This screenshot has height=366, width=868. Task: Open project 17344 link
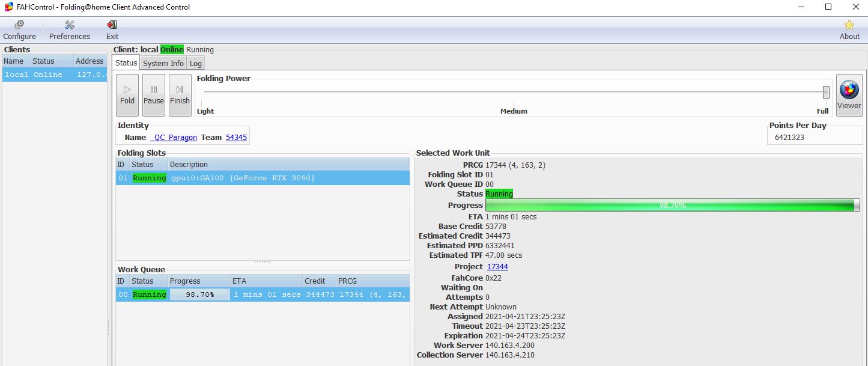497,267
